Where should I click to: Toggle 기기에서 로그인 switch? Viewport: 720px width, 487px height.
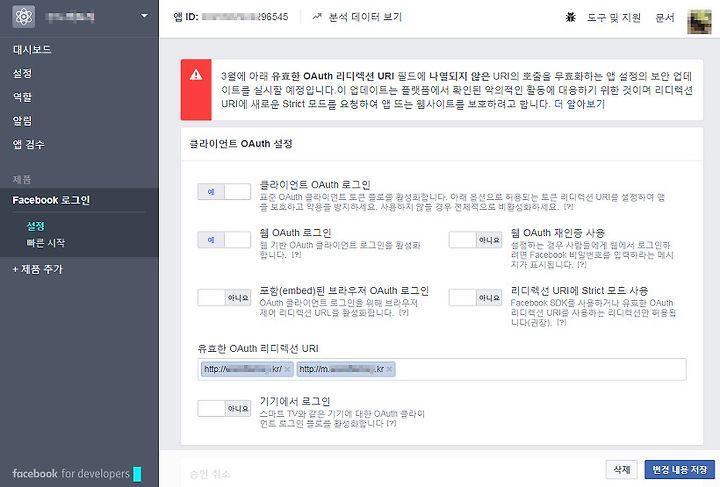point(224,408)
